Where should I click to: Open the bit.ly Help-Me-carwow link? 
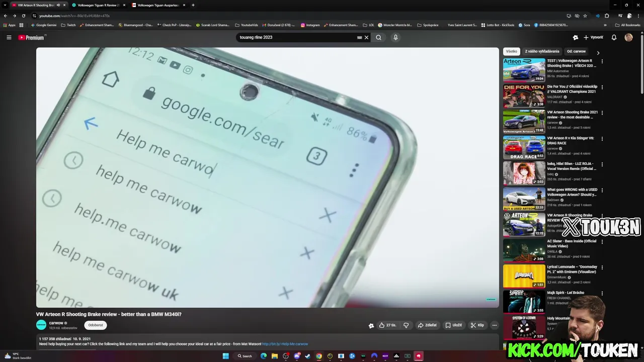[x=285, y=344]
